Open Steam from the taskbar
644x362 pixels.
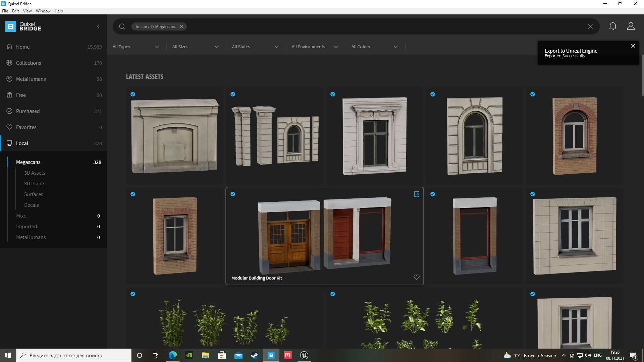point(255,355)
